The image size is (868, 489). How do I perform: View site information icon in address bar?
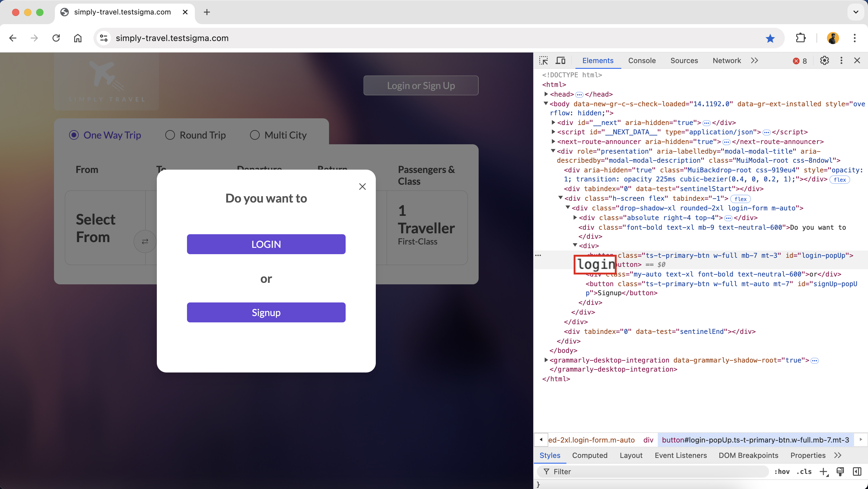(x=104, y=38)
